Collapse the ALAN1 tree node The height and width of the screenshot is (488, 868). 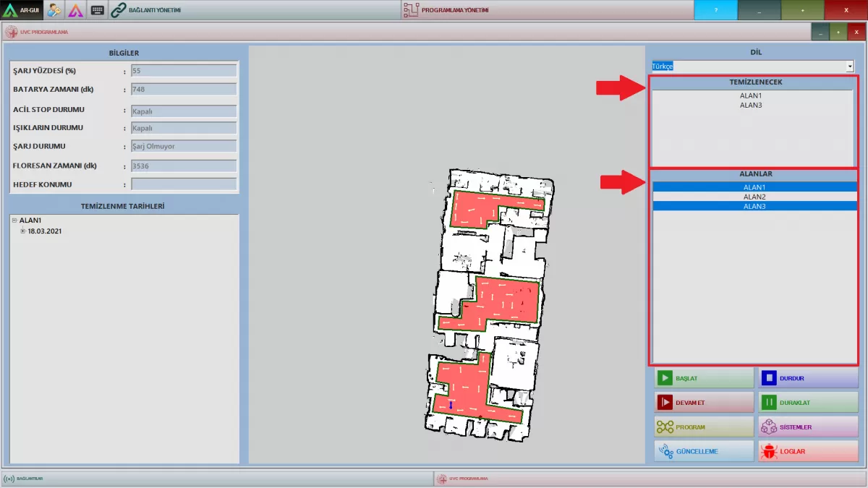coord(15,221)
